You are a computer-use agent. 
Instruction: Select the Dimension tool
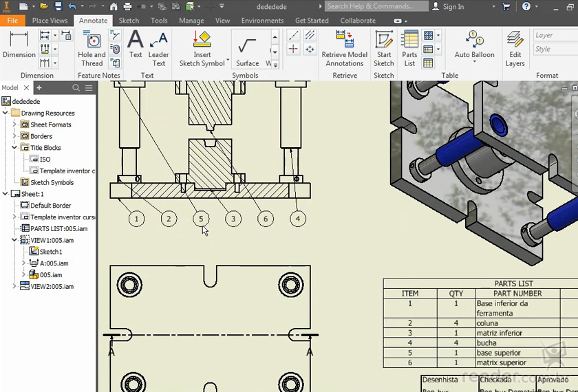coord(19,45)
